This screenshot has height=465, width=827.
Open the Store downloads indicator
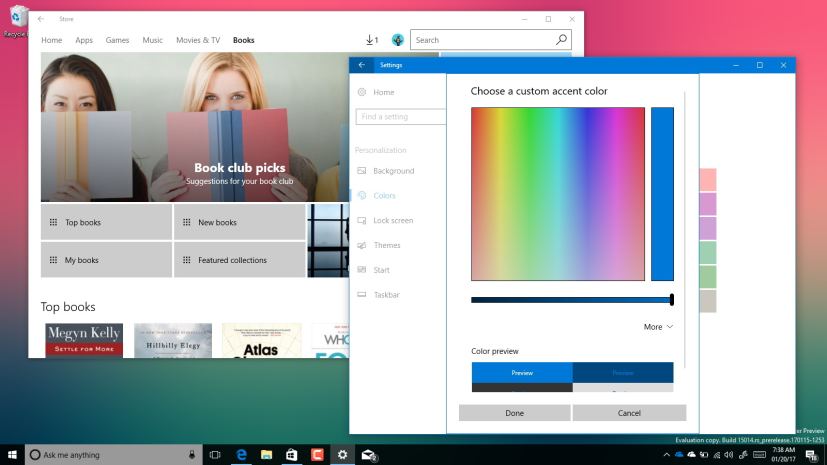point(372,40)
